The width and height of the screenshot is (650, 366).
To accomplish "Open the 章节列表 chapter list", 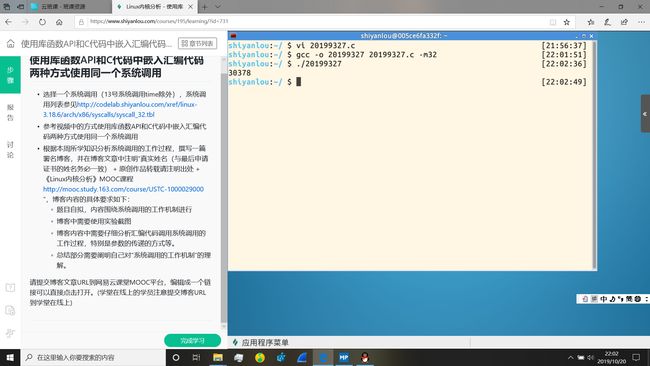I will (x=197, y=43).
